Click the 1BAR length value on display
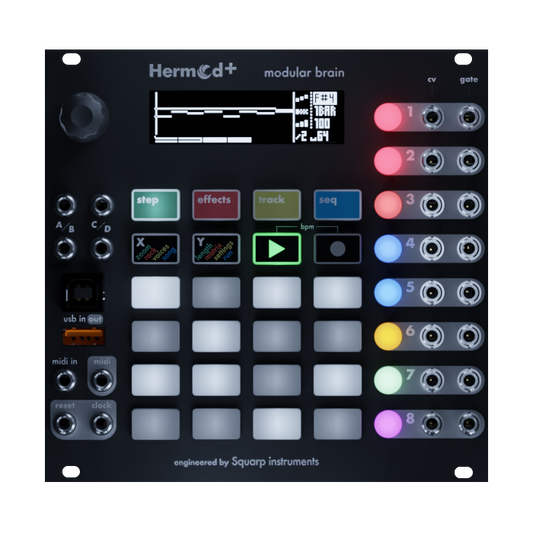Screen dimensions: 533x533 (325, 111)
